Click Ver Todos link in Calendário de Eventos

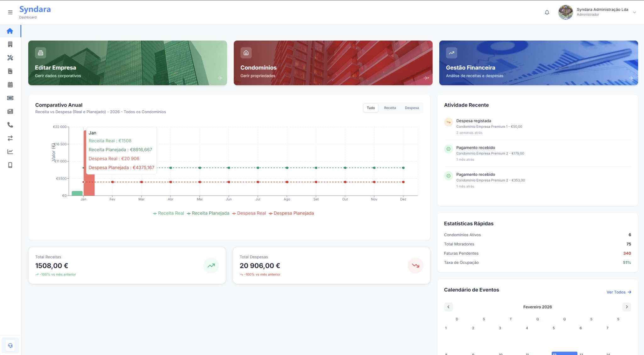[618, 292]
